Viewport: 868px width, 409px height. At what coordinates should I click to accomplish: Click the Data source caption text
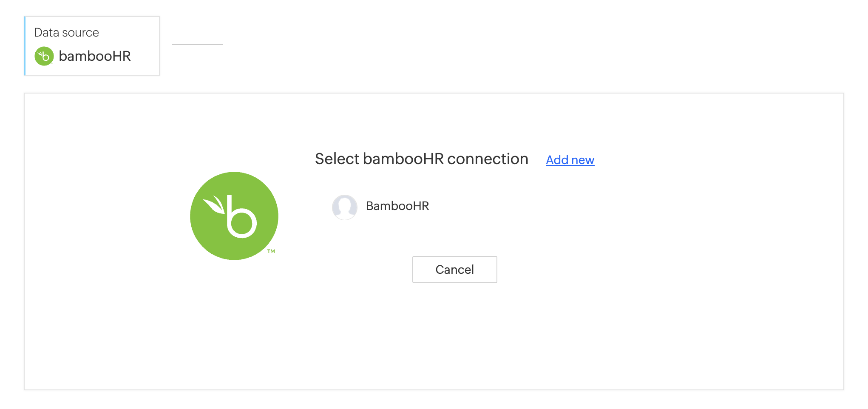tap(66, 32)
